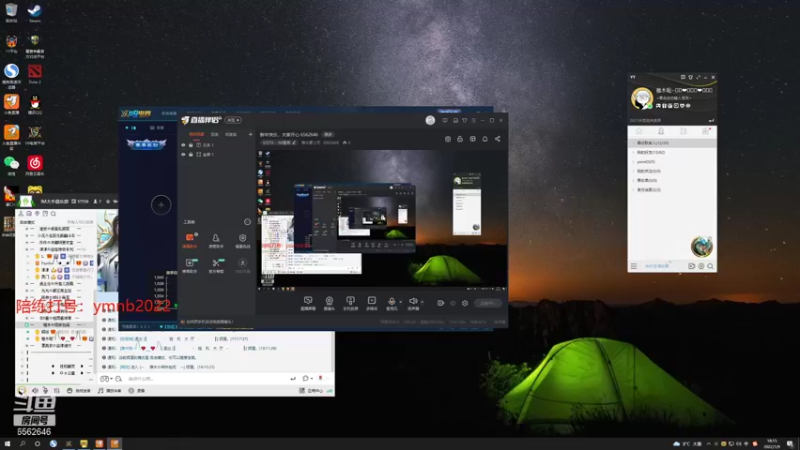Click the camera source button in the streaming toolbar
Viewport: 800px width, 450px height.
tap(329, 303)
